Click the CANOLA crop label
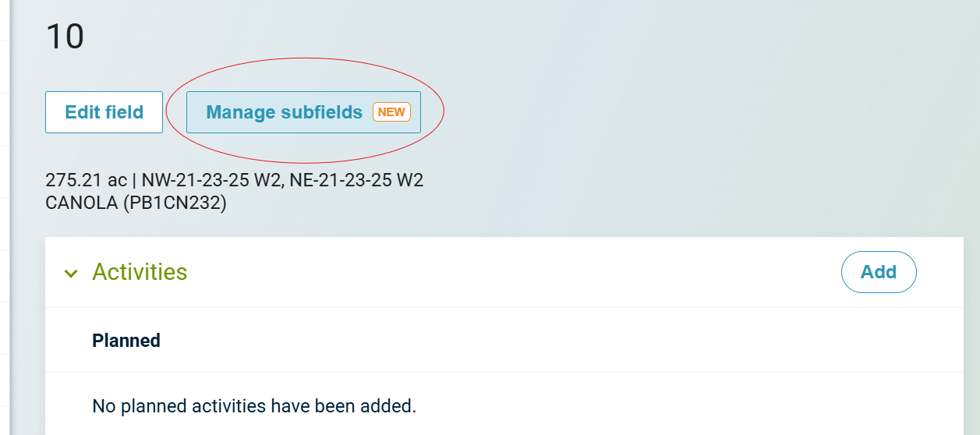 [x=78, y=203]
